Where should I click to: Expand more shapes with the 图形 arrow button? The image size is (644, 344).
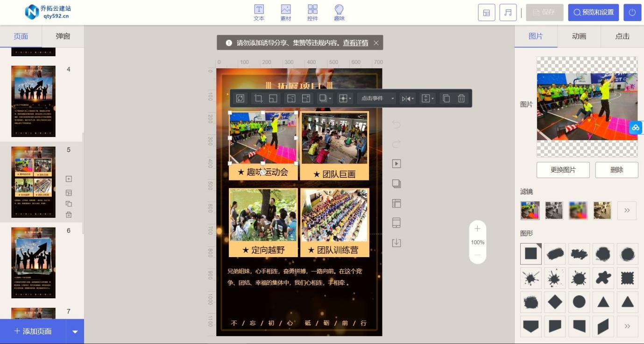[x=627, y=326]
